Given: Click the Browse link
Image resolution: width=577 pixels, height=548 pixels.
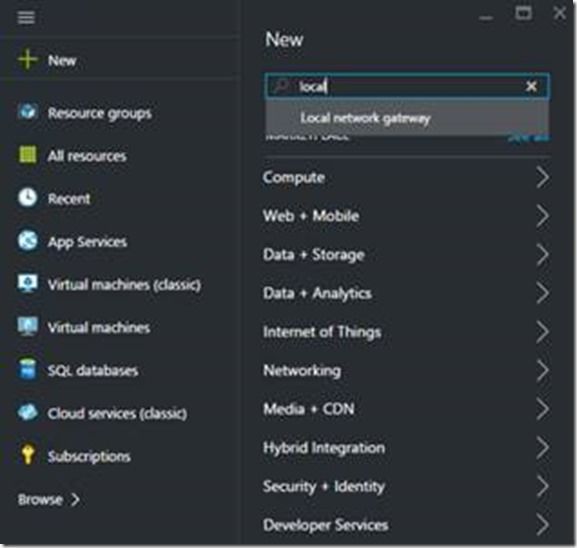Looking at the screenshot, I should tap(49, 499).
